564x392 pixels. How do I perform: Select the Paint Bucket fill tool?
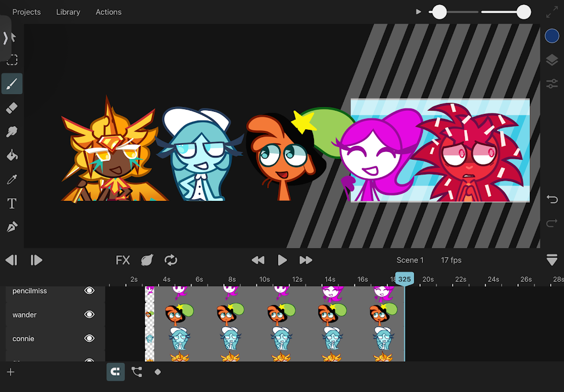[x=12, y=155]
